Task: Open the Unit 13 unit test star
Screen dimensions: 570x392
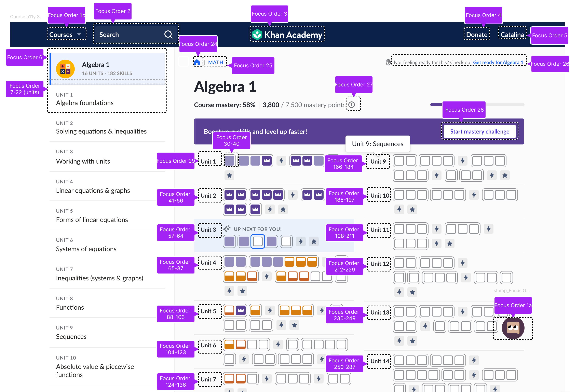Action: 412,341
